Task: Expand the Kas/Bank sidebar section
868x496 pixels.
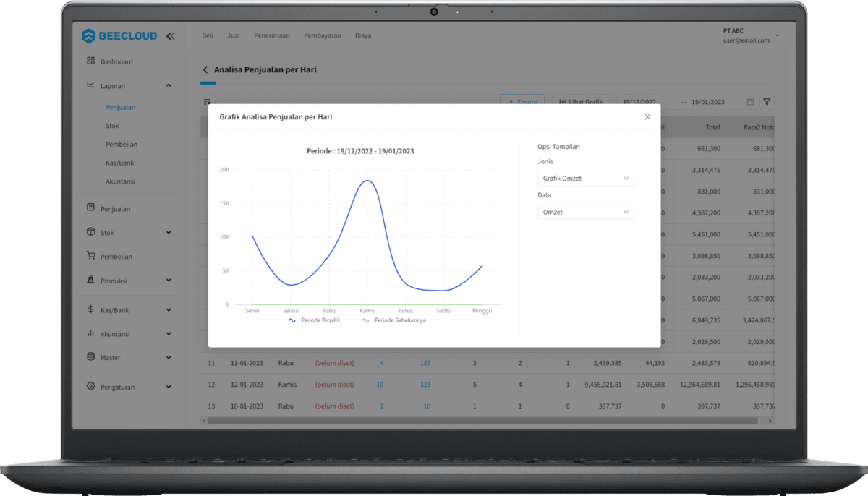Action: click(169, 310)
